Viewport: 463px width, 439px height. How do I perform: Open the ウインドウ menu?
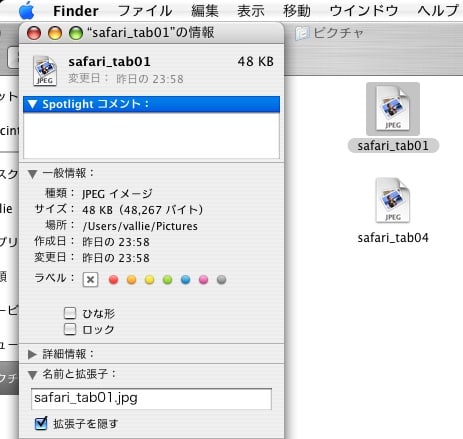pos(364,11)
